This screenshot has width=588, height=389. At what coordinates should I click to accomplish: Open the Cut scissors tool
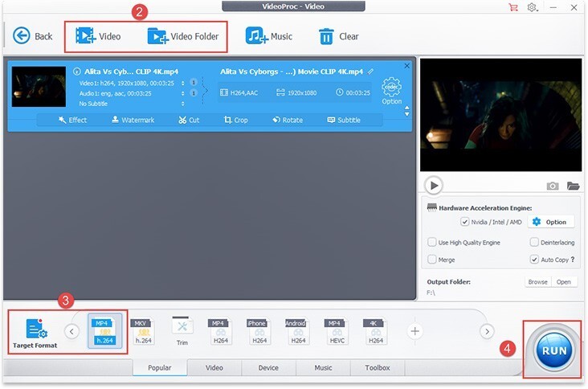coord(182,120)
